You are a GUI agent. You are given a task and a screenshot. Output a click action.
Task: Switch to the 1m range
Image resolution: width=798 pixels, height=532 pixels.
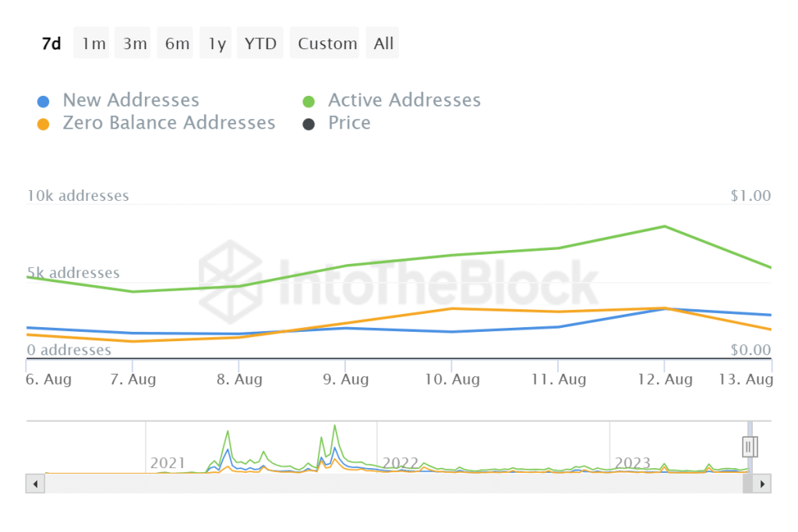coord(94,44)
